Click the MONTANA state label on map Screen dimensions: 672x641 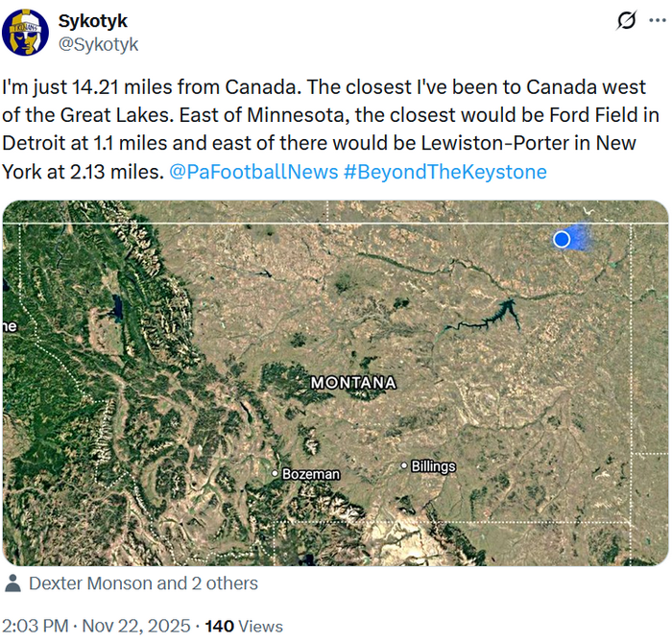click(x=352, y=382)
